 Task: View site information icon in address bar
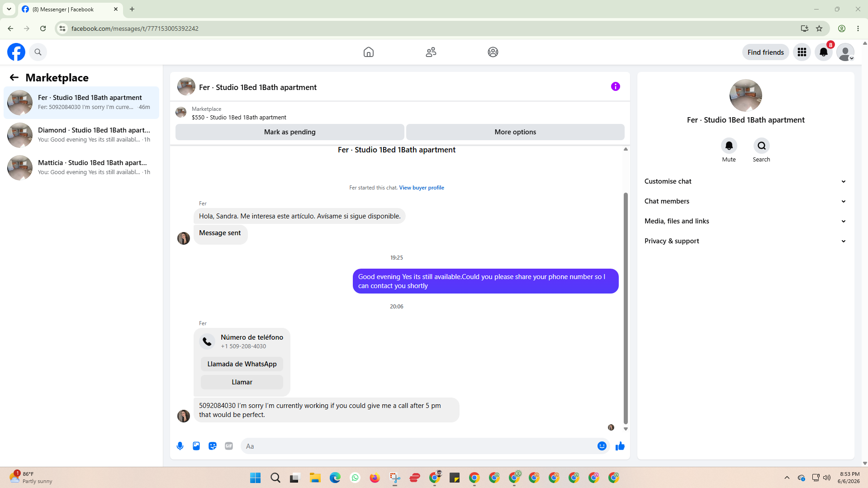coord(62,28)
